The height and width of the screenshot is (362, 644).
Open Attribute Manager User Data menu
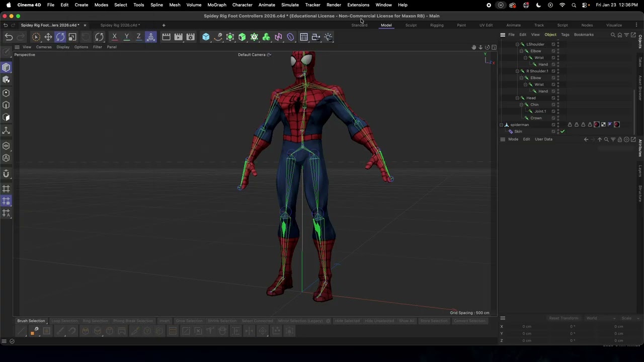(x=543, y=139)
